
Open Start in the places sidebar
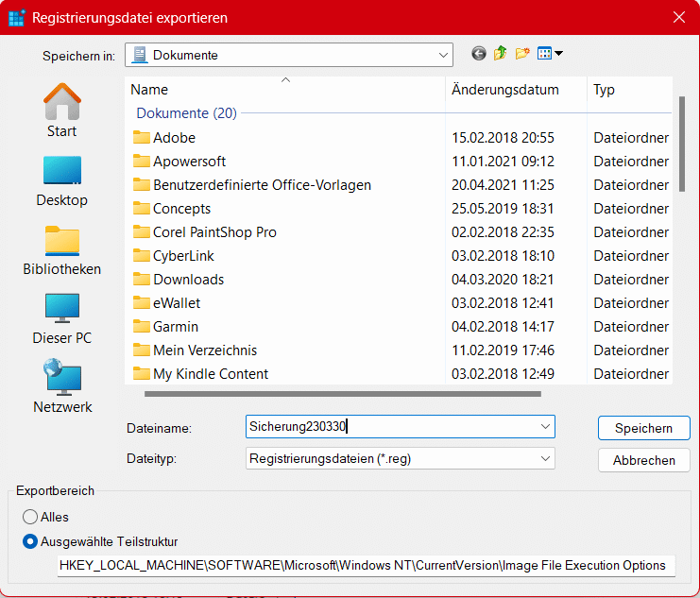click(62, 110)
